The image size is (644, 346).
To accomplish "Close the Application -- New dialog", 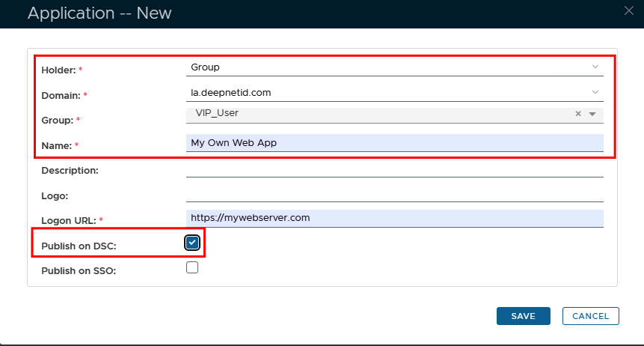I will (x=628, y=10).
